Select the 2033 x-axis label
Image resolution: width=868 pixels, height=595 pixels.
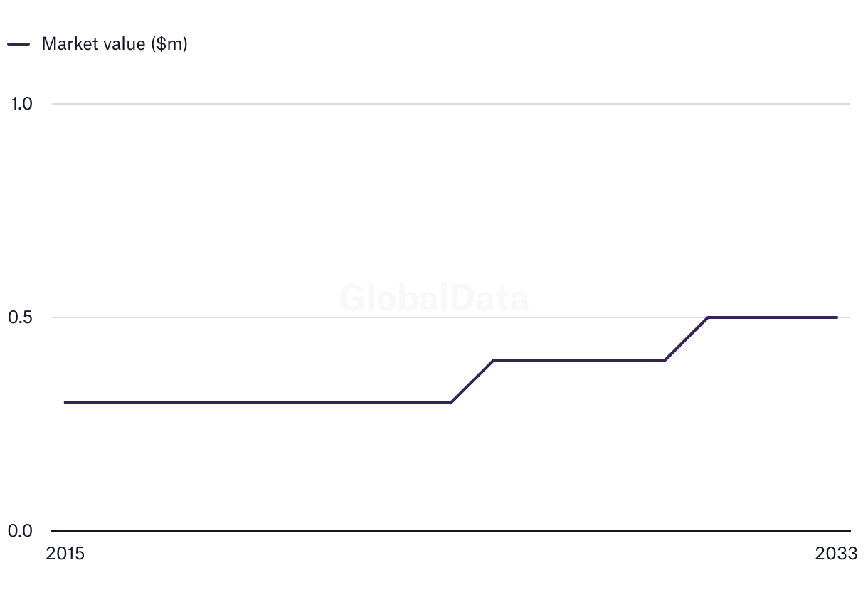(837, 554)
